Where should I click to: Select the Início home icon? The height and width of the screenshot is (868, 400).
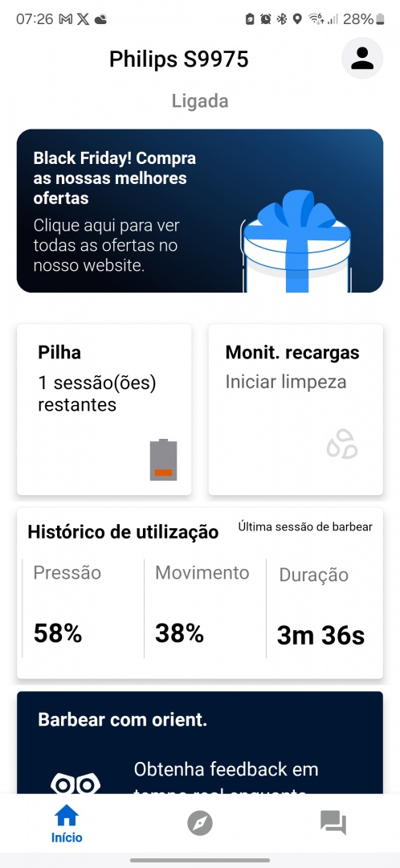tap(67, 815)
